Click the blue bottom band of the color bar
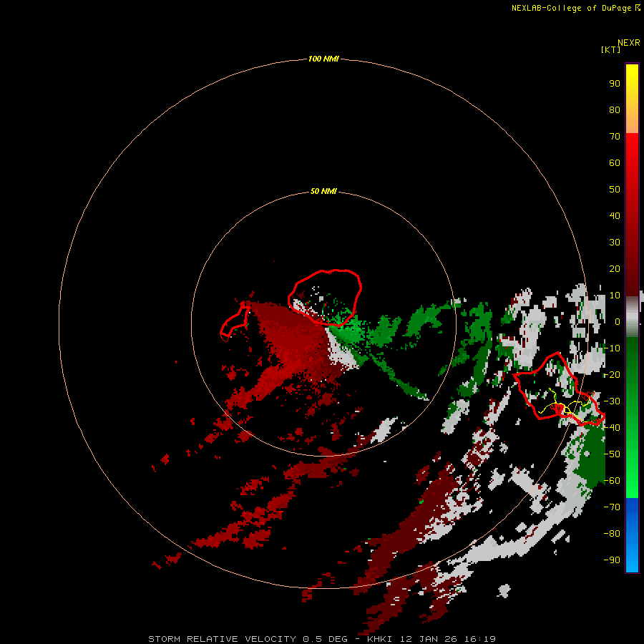Screen dimensions: 644x644 632,535
